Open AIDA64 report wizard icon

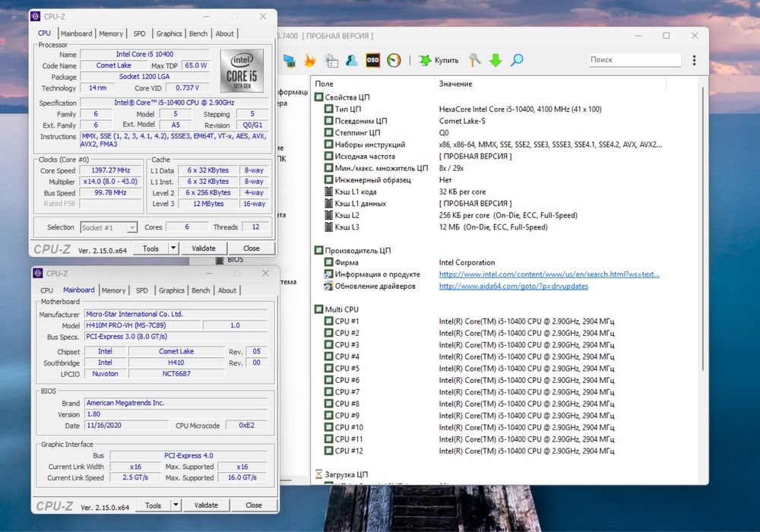331,61
